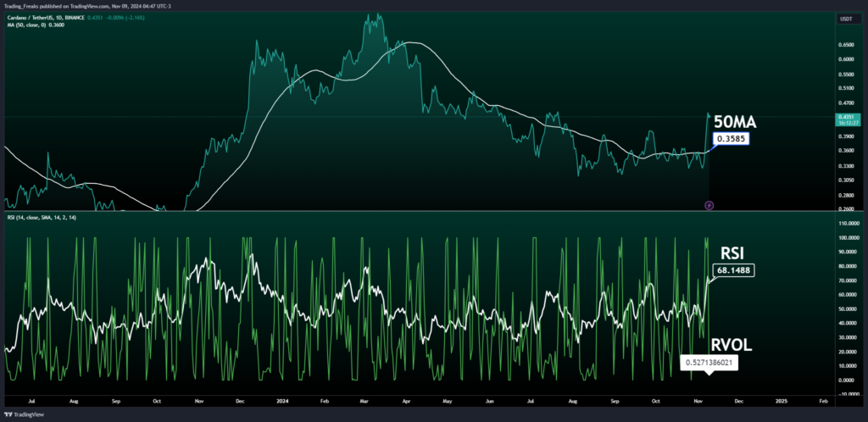Click the 0.3585 callout label
Screen dimensions: 868x422
(x=732, y=140)
